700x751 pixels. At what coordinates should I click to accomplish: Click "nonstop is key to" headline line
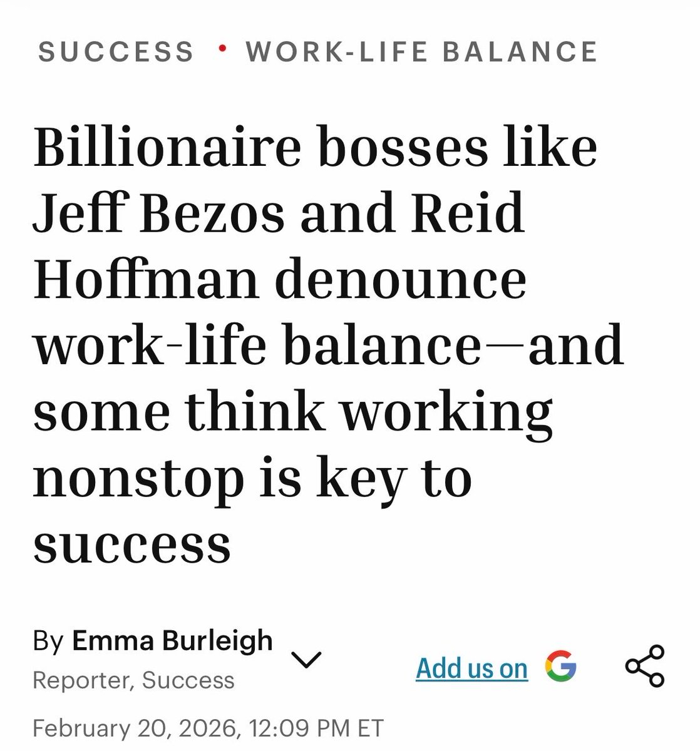252,480
